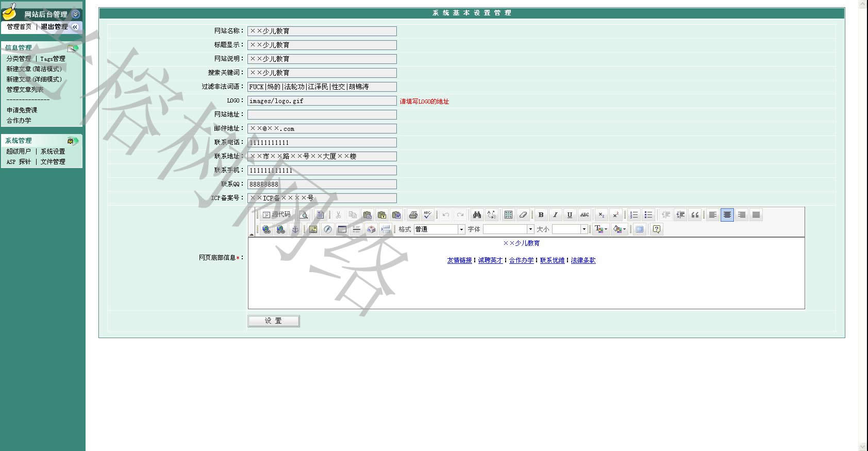Click the paste from Word icon

point(396,215)
